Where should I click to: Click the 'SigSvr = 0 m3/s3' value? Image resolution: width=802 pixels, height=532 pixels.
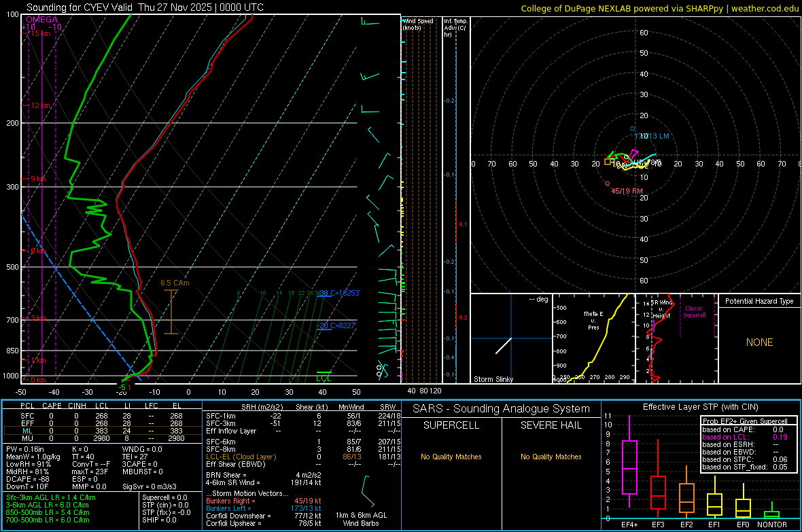pos(150,486)
